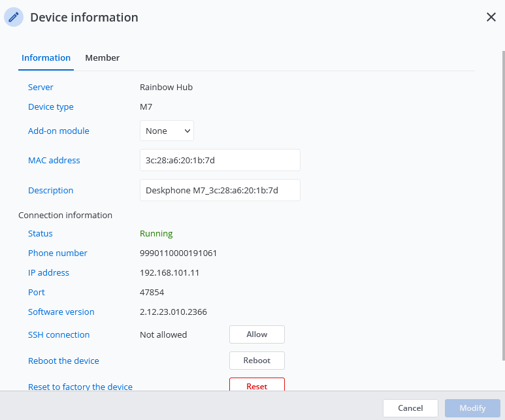Click the software version 2.12.23.010.2366

pos(173,312)
